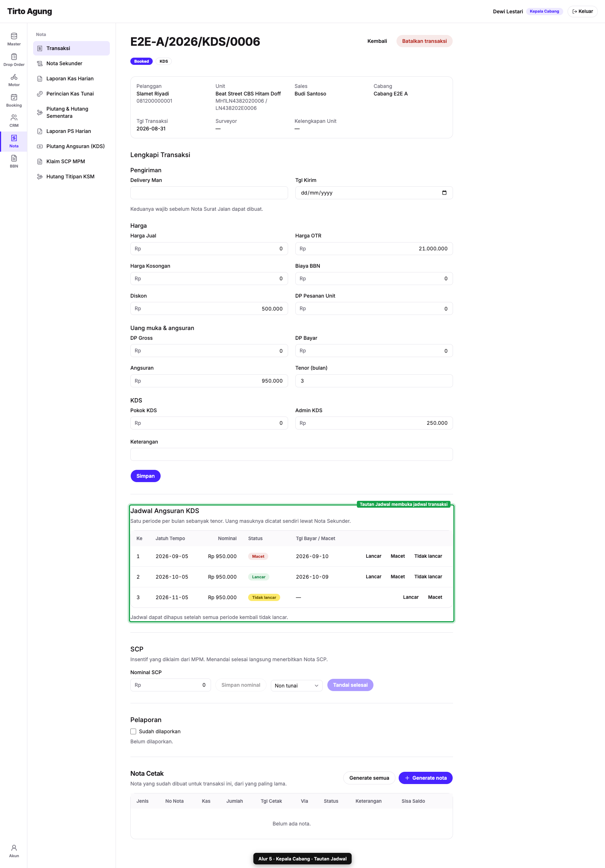The height and width of the screenshot is (868, 605).
Task: Click the Perincian Kas Tunai icon
Action: pos(40,94)
